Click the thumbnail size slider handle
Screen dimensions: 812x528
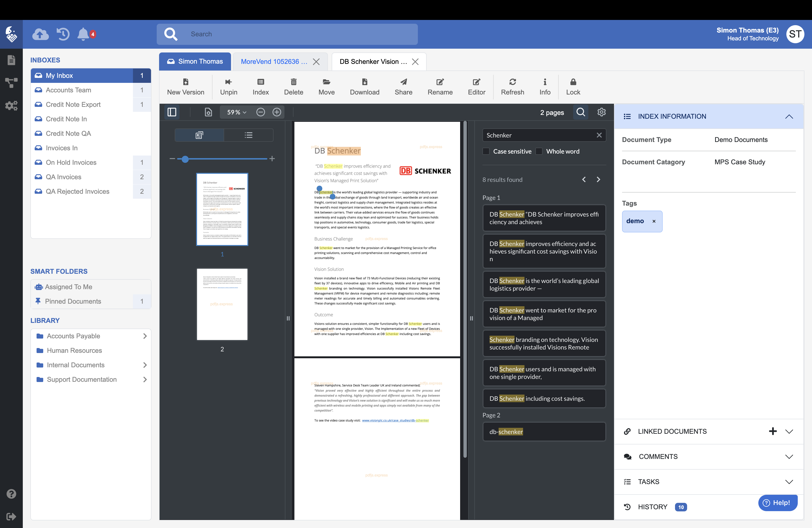tap(185, 159)
